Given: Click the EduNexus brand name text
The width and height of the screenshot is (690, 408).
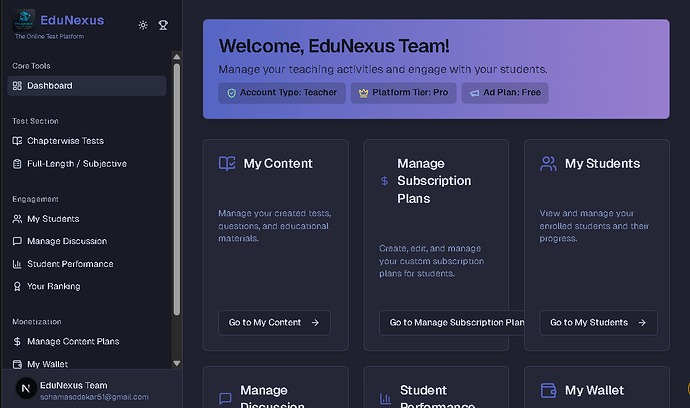Looking at the screenshot, I should [x=72, y=20].
